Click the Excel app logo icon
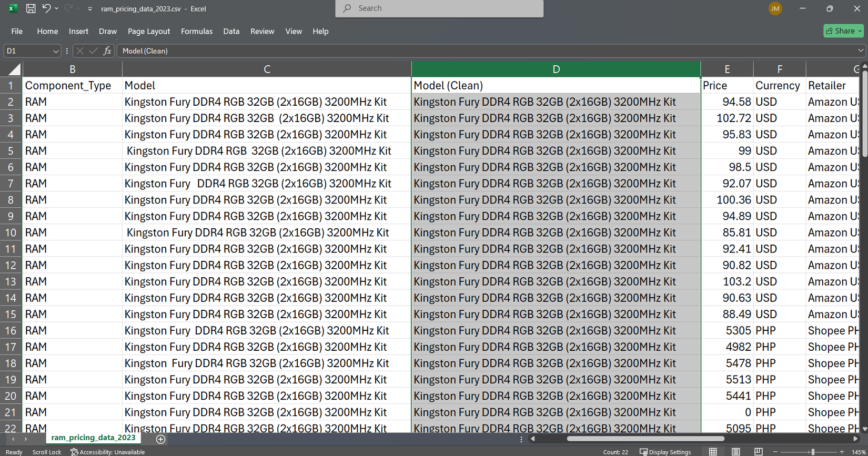 (13, 8)
